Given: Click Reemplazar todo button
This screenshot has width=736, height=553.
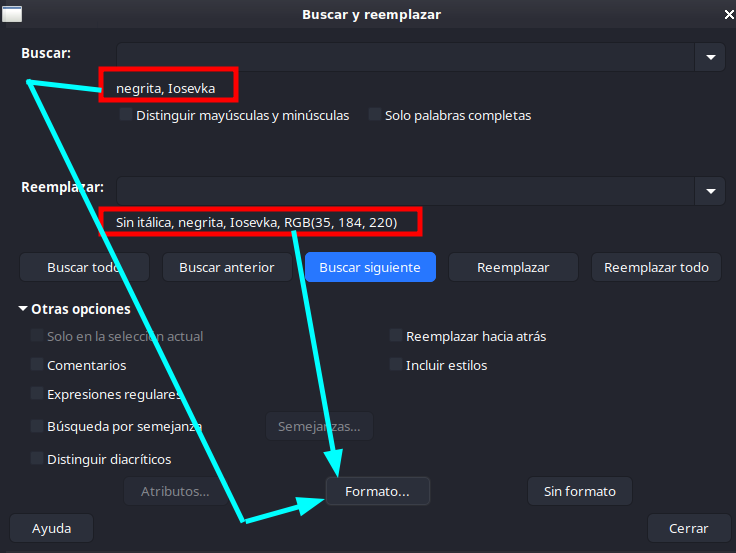Looking at the screenshot, I should pyautogui.click(x=656, y=267).
